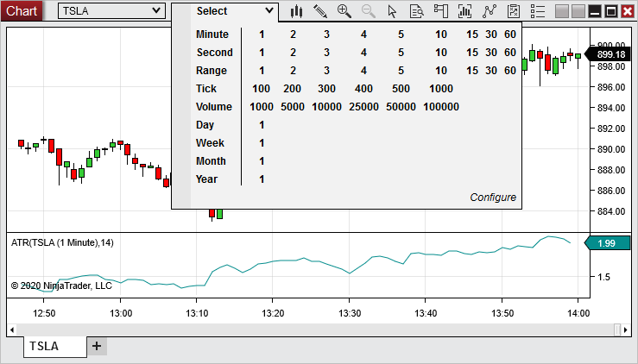Choose 2 Second interval

[x=293, y=53]
